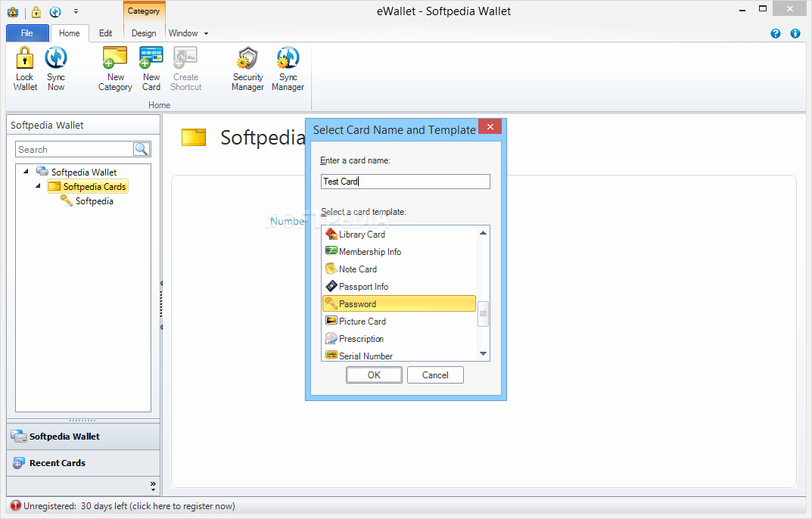
Task: Click the Category contextual tab header
Action: [144, 11]
